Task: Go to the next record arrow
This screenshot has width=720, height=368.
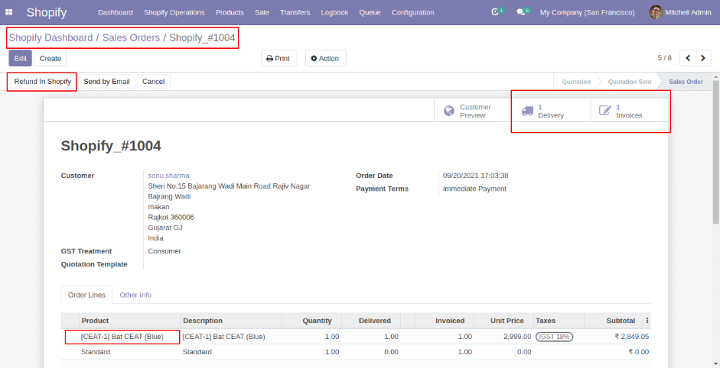Action: (703, 58)
